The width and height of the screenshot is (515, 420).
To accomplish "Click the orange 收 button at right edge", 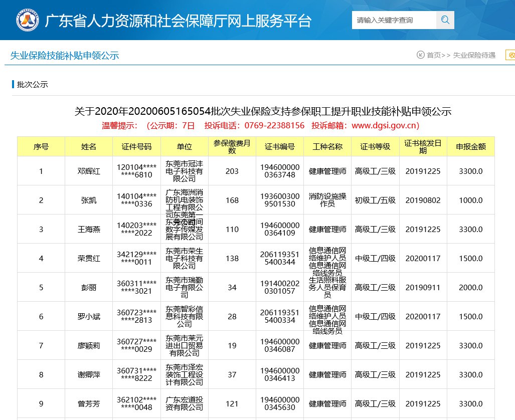I will pos(510,55).
